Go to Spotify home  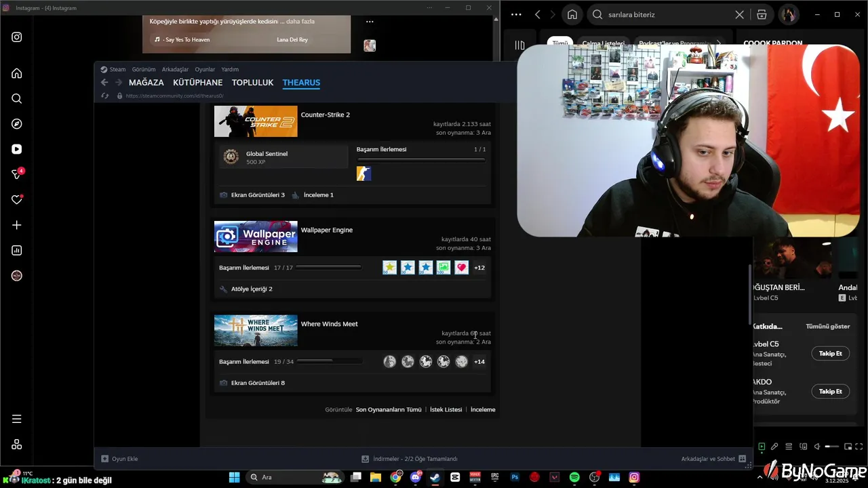coord(572,14)
